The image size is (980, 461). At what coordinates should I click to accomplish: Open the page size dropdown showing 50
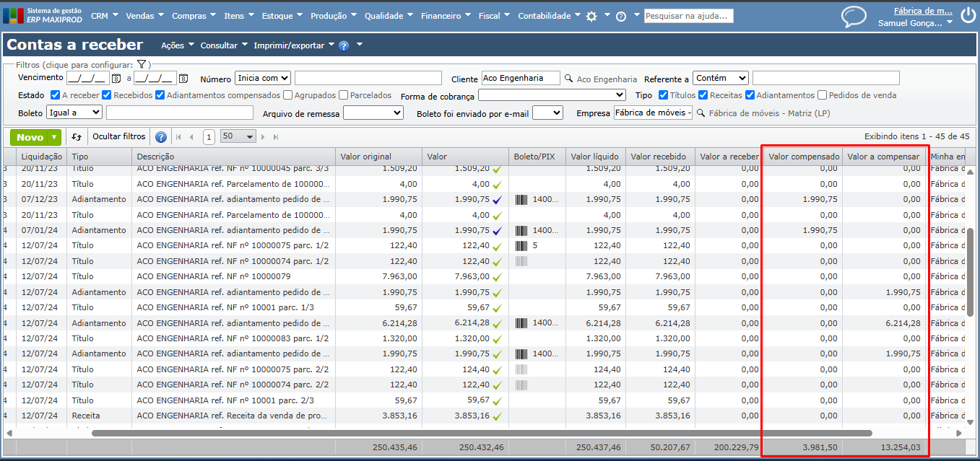238,136
